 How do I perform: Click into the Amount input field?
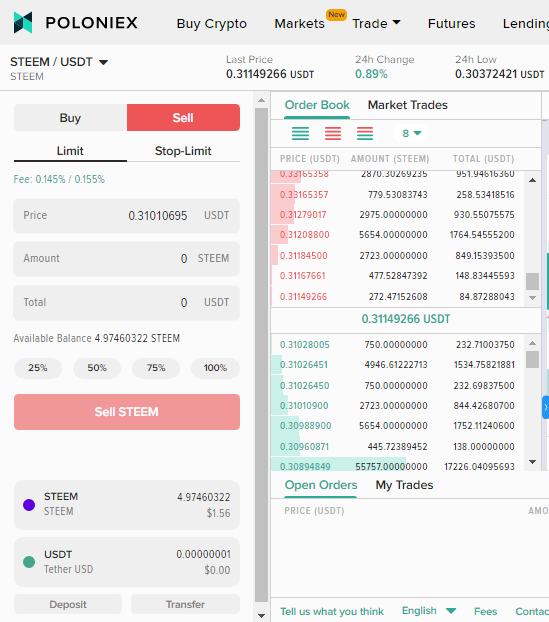tap(127, 259)
